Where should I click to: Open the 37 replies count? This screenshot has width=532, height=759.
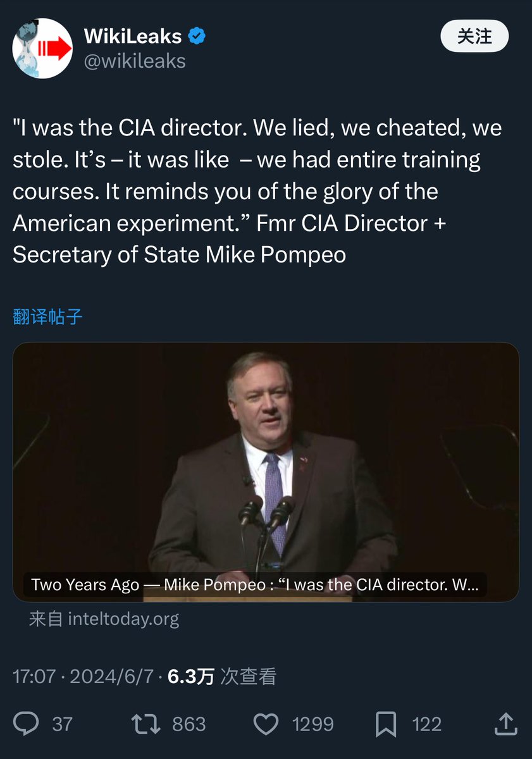pos(62,724)
